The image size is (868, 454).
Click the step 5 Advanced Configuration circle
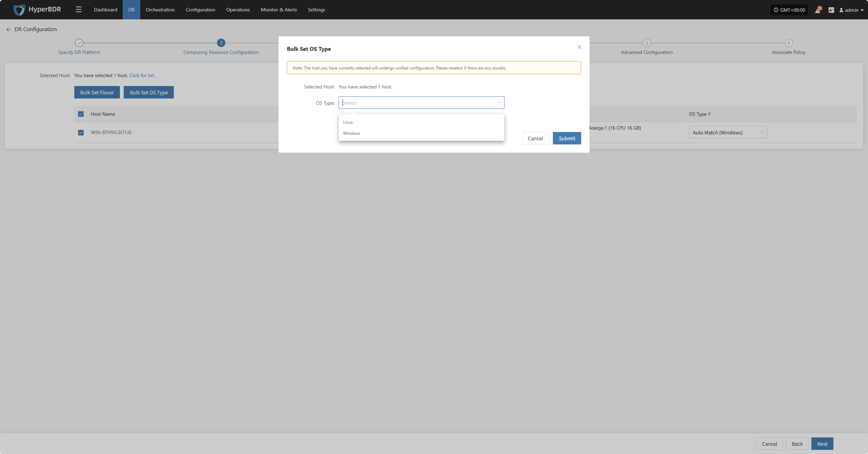click(x=647, y=43)
